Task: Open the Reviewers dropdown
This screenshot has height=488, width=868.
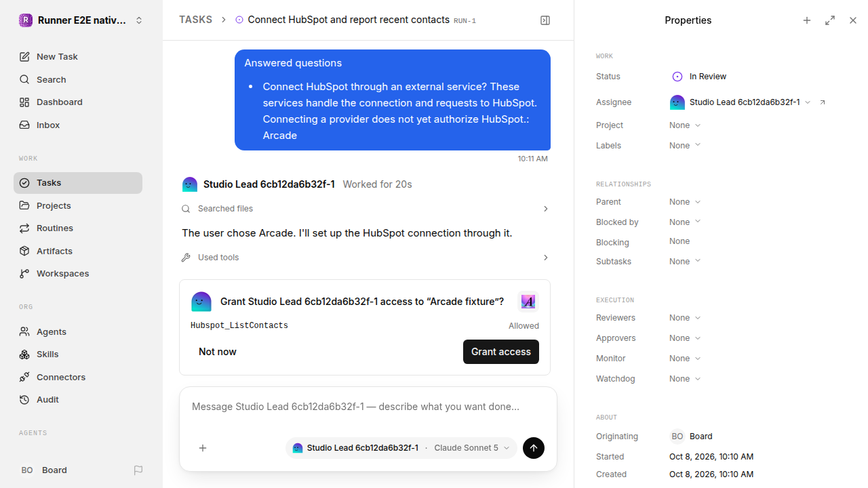Action: click(685, 318)
